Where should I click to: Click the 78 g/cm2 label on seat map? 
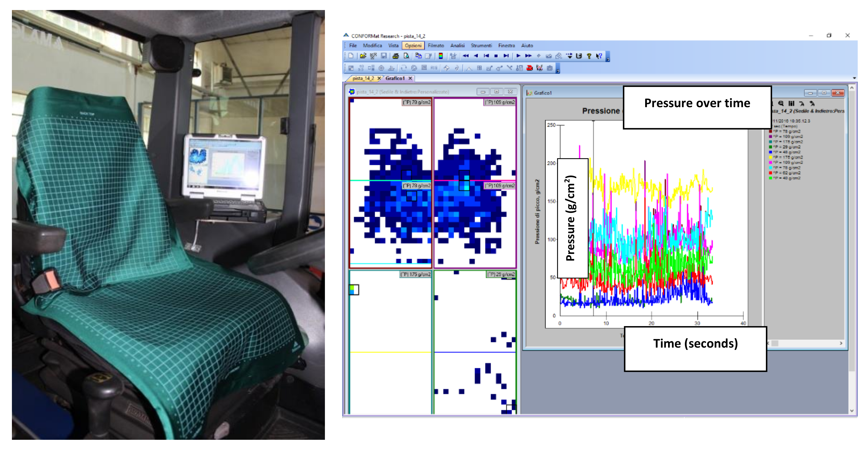(x=416, y=102)
